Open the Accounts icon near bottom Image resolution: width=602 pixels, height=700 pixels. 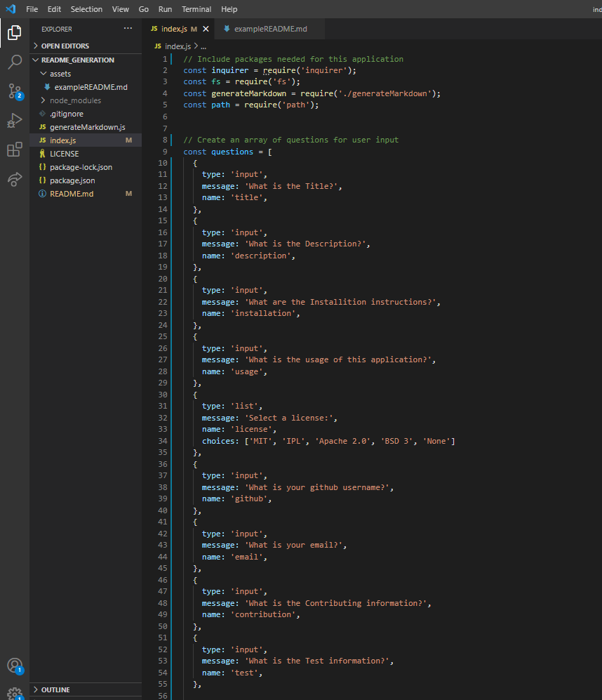tap(14, 666)
